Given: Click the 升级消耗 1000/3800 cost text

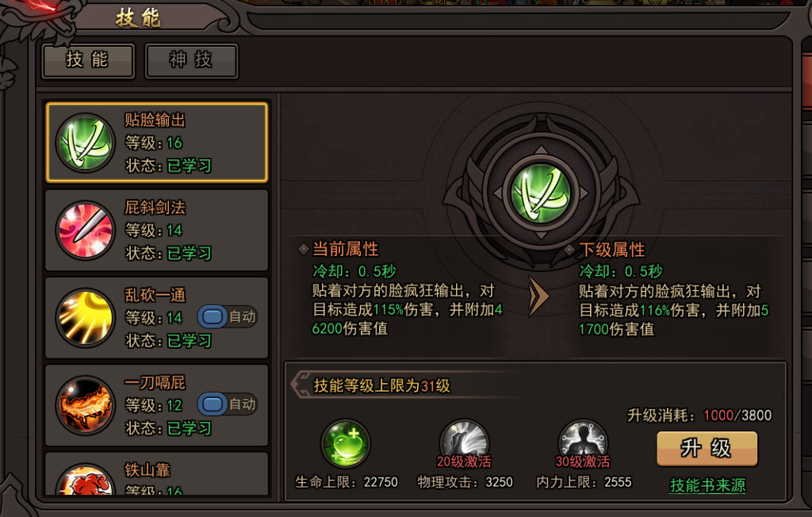Looking at the screenshot, I should pyautogui.click(x=699, y=416).
